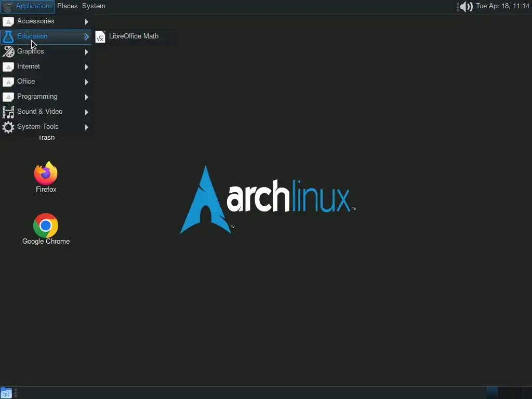
Task: Click the Graphics palette icon
Action: click(x=8, y=51)
